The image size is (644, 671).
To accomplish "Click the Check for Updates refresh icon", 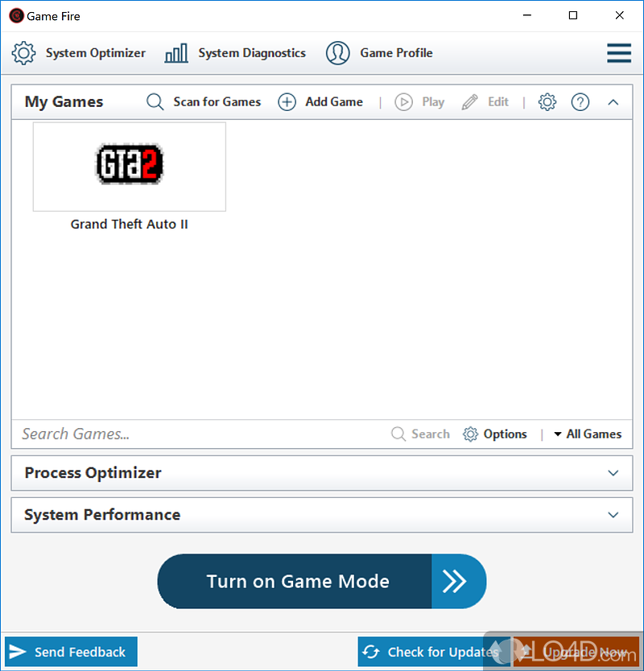I will point(371,652).
